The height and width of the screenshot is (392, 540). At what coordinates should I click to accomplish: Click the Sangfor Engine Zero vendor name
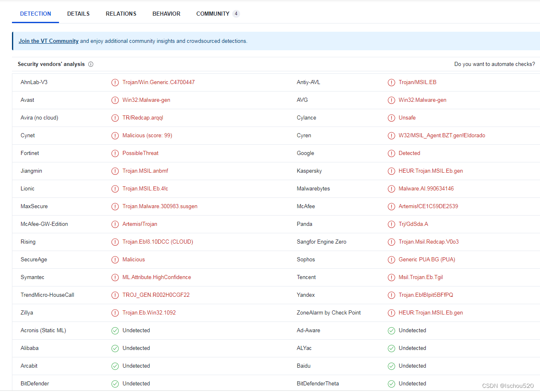[x=321, y=242]
